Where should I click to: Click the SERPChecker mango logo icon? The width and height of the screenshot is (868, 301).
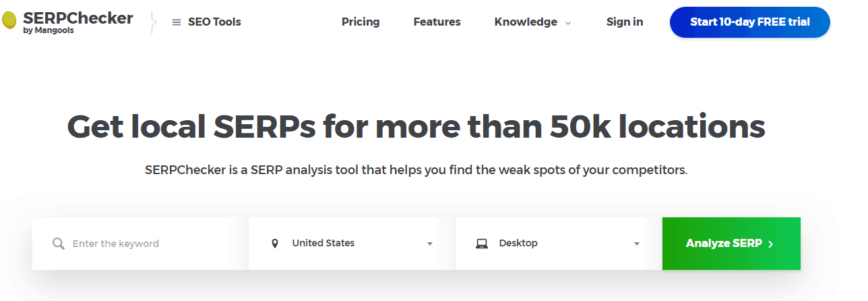pos(9,22)
